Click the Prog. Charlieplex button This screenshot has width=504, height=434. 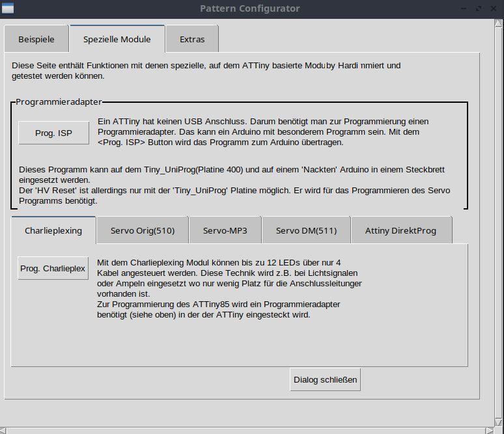(53, 268)
